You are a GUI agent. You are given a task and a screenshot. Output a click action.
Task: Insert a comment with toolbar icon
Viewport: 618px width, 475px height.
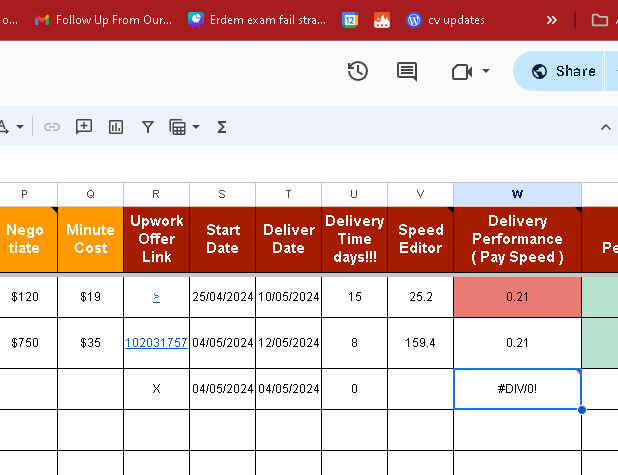[84, 127]
